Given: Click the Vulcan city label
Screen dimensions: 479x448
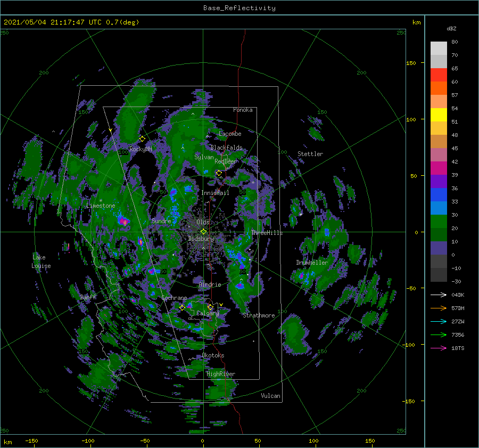Looking at the screenshot, I should 271,396.
